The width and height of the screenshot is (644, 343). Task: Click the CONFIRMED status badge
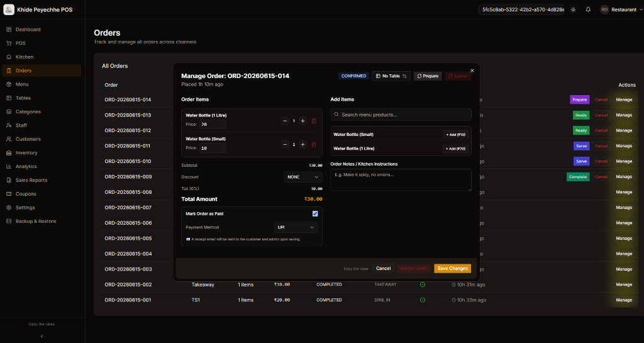point(353,76)
